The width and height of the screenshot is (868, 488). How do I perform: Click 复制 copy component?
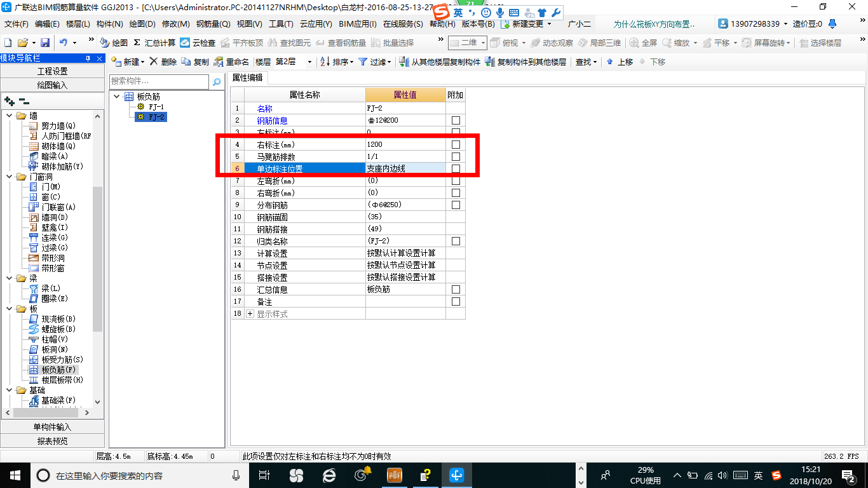click(x=195, y=62)
